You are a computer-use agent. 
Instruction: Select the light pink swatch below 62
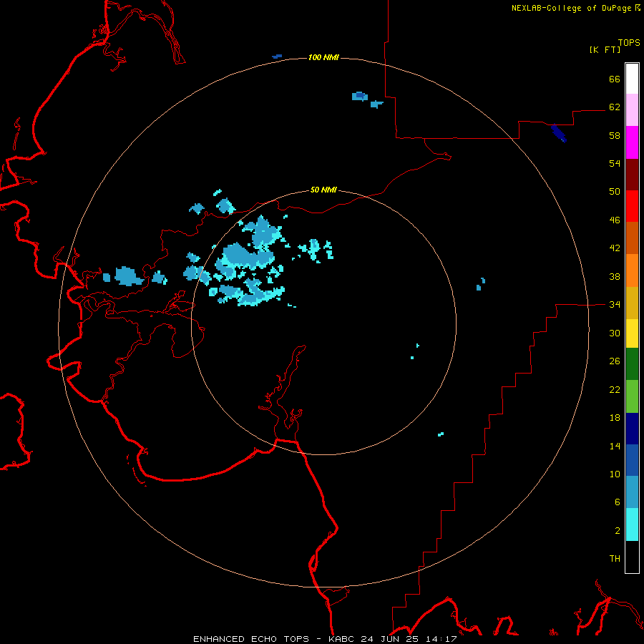[x=632, y=110]
